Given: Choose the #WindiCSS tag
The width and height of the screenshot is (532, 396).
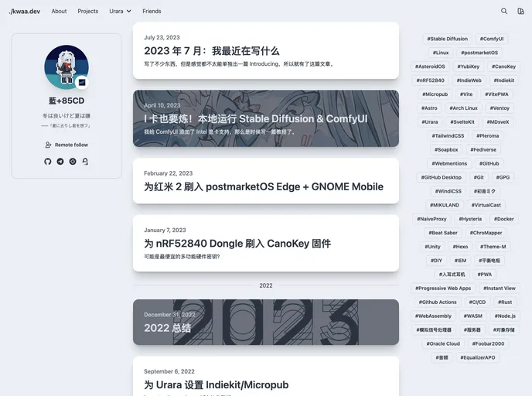Looking at the screenshot, I should (x=448, y=191).
